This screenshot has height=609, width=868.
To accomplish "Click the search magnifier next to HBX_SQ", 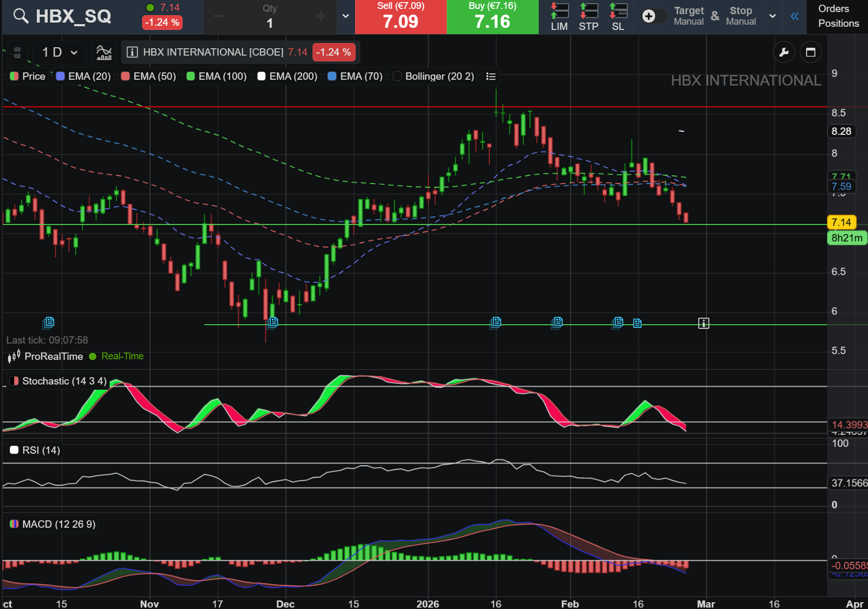I will pos(20,16).
